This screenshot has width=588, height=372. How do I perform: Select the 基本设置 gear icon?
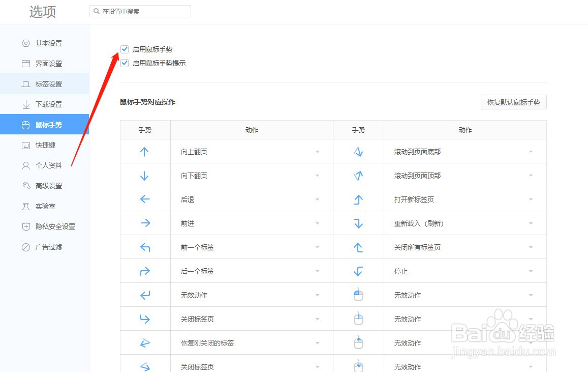26,43
